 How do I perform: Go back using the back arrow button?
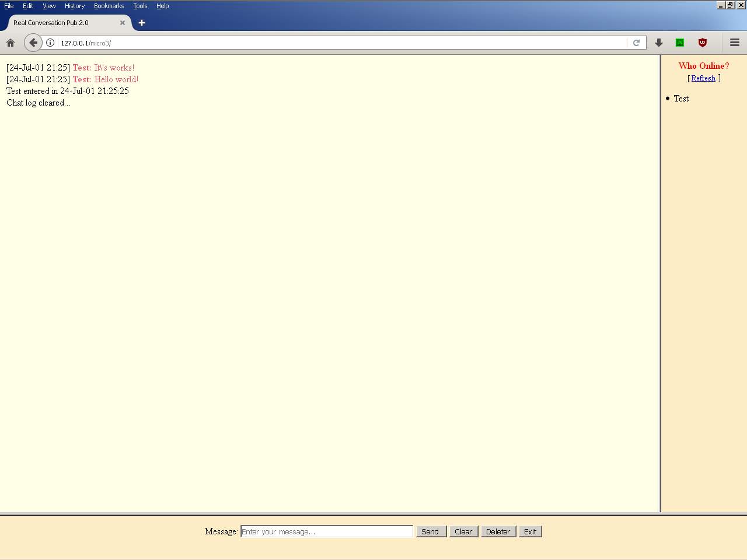click(x=33, y=43)
